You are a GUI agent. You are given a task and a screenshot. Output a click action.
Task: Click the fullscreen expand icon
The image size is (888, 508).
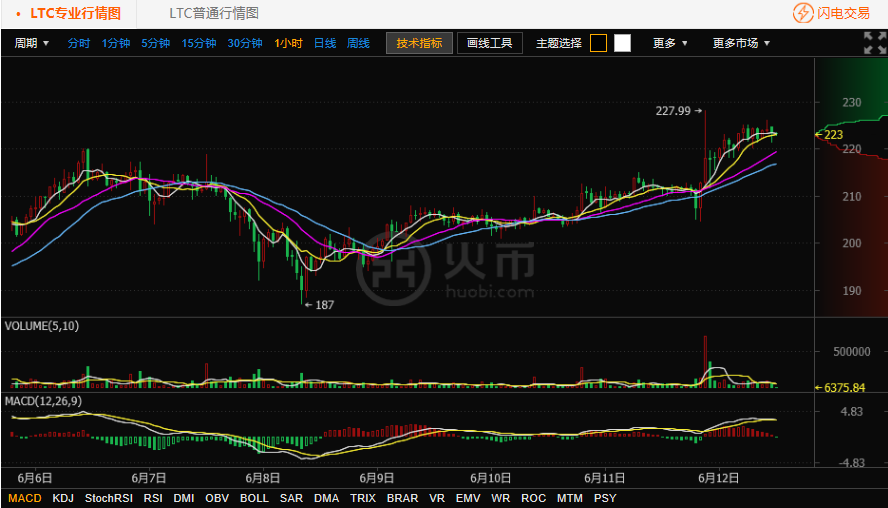point(874,42)
